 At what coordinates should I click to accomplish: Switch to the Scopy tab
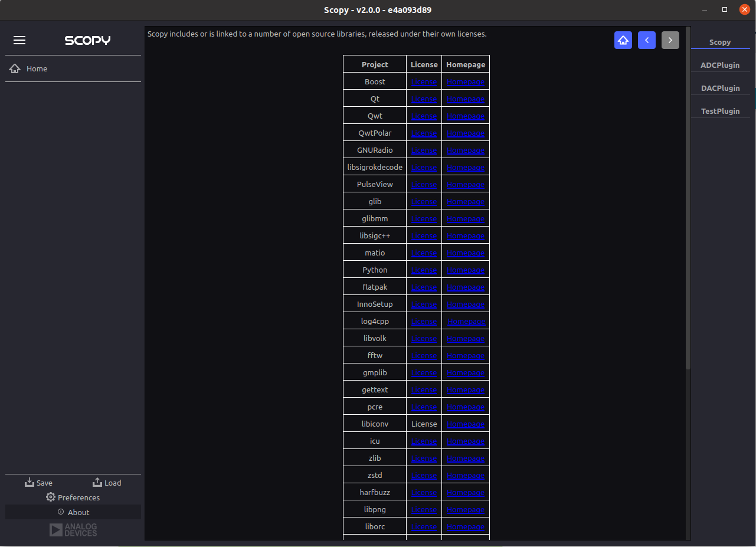coord(720,42)
